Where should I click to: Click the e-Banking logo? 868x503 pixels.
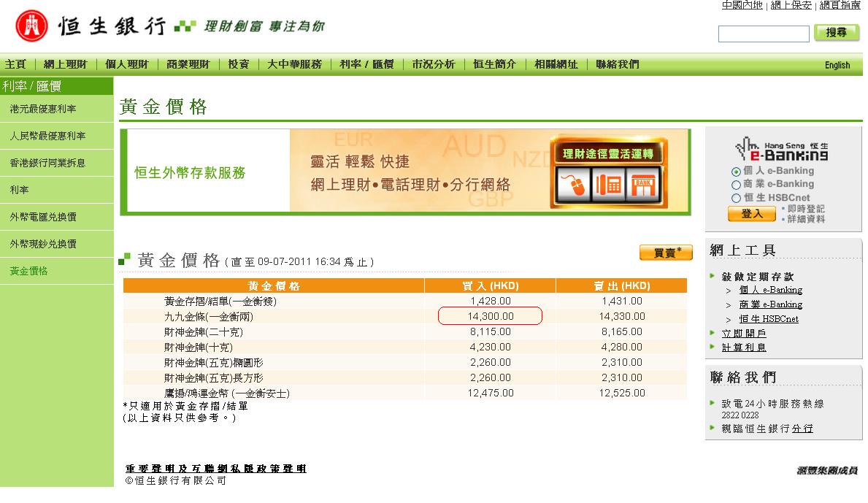[782, 150]
